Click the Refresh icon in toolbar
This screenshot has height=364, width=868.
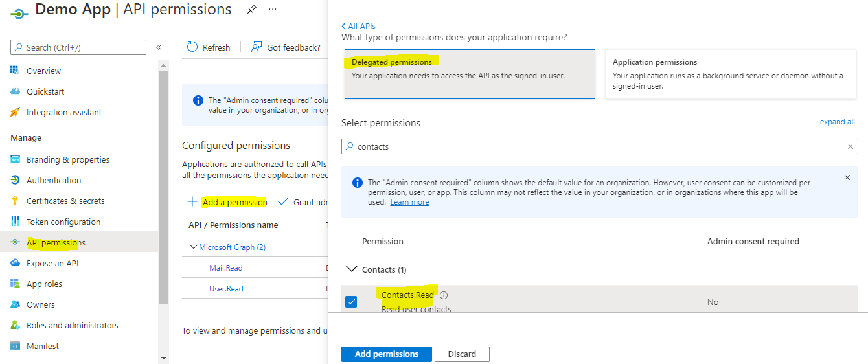pyautogui.click(x=192, y=47)
